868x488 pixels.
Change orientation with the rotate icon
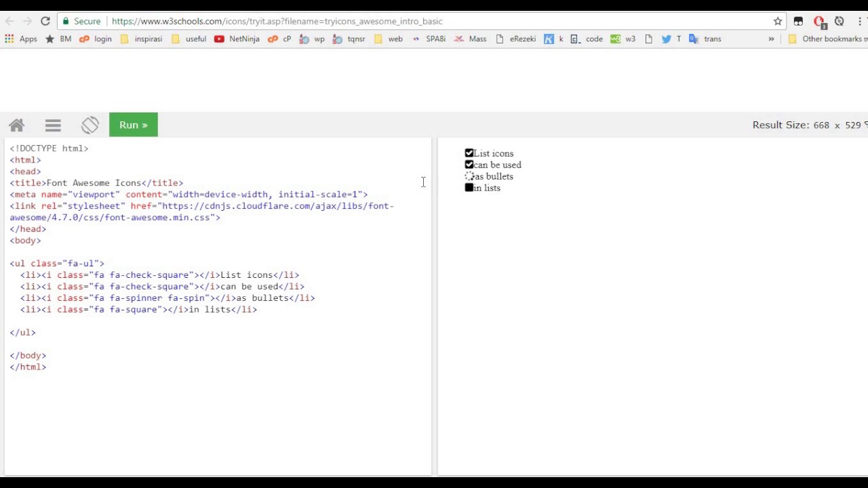click(90, 125)
